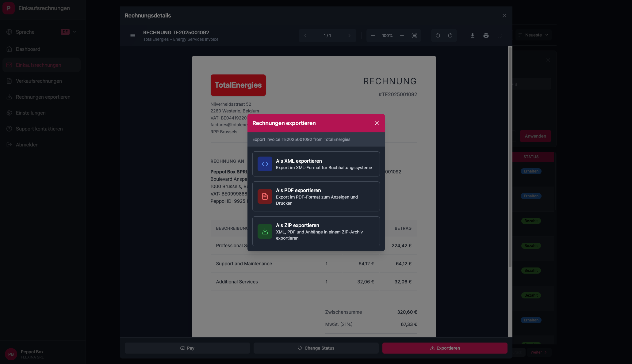
Task: Close the Rechnungsdetails panel
Action: [504, 16]
